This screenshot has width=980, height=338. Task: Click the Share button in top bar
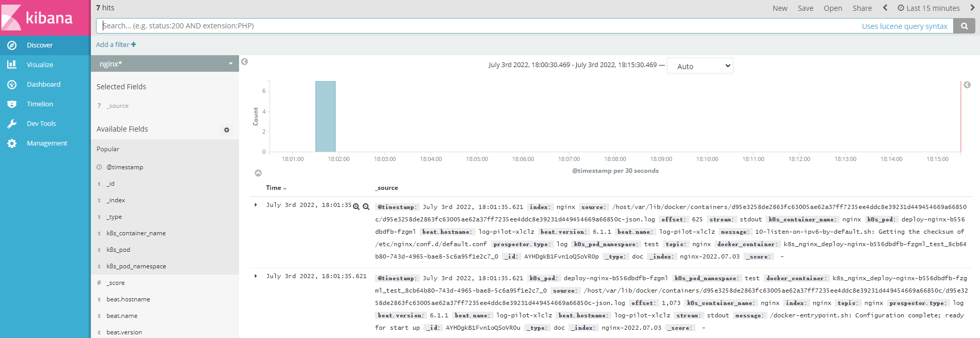862,8
